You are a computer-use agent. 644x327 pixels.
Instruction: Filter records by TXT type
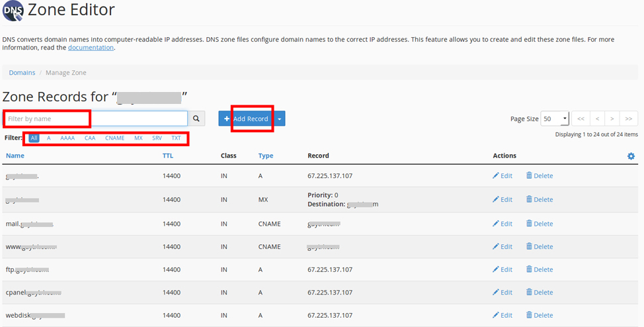(176, 138)
